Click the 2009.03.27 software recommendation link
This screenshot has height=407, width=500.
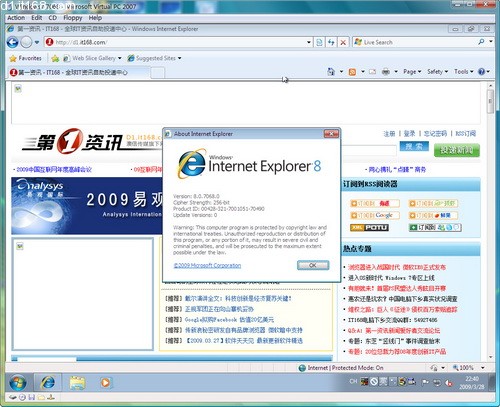pyautogui.click(x=244, y=341)
